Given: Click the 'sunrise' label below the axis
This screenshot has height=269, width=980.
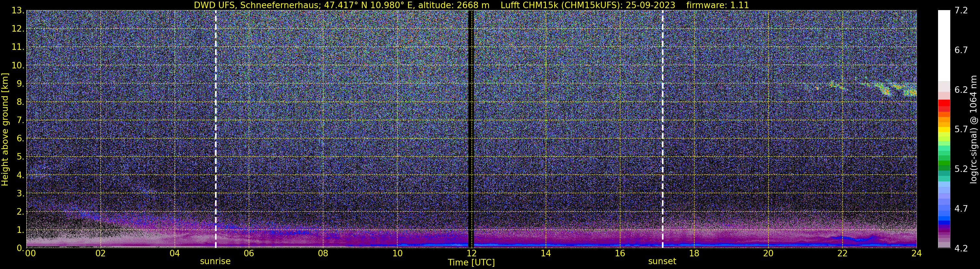Looking at the screenshot, I should point(215,262).
